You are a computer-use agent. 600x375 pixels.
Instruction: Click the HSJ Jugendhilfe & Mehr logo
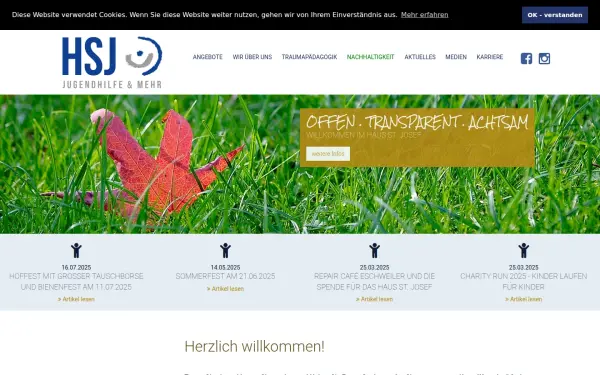[x=112, y=62]
